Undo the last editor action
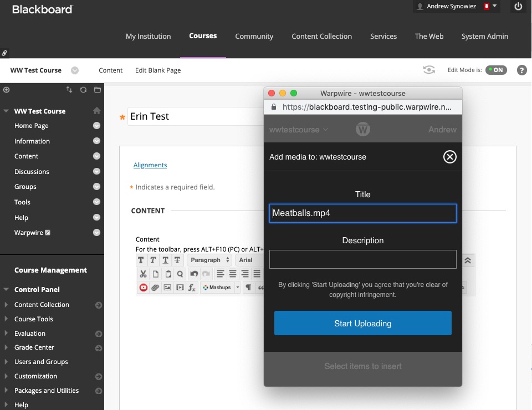 pos(194,274)
